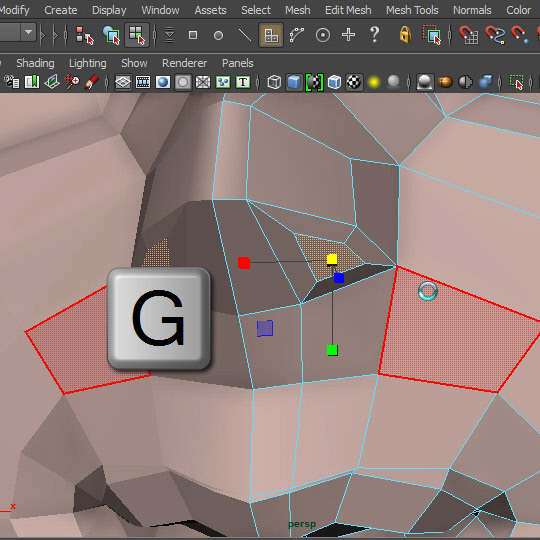Enable snap to grids magnet
540x540 pixels.
click(x=468, y=35)
